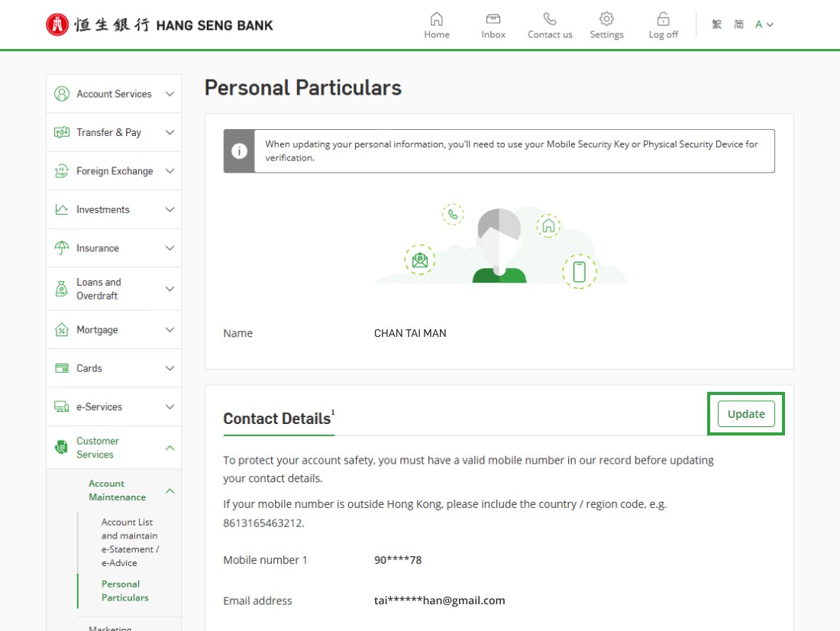Collapse the Customer Services section
The image size is (840, 631).
[170, 448]
